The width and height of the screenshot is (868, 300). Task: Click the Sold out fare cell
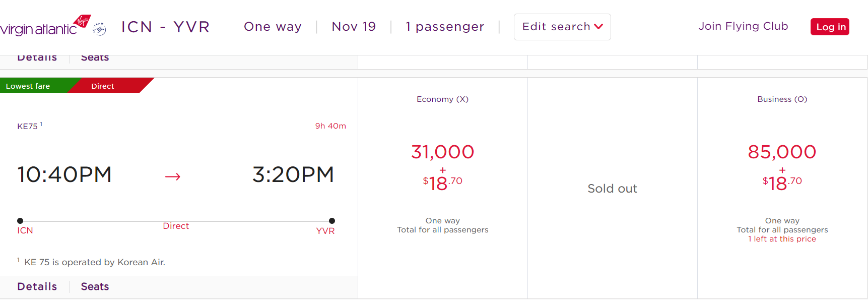tap(612, 188)
